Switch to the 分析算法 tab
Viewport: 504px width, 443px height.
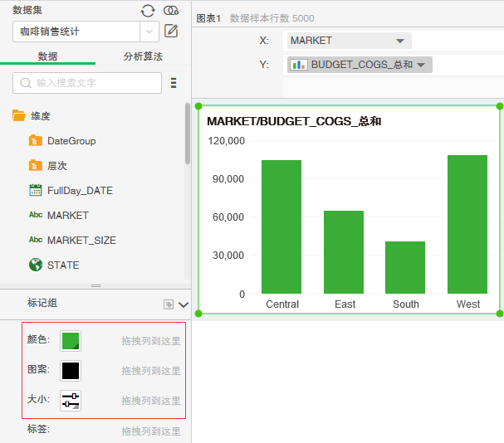(x=143, y=56)
